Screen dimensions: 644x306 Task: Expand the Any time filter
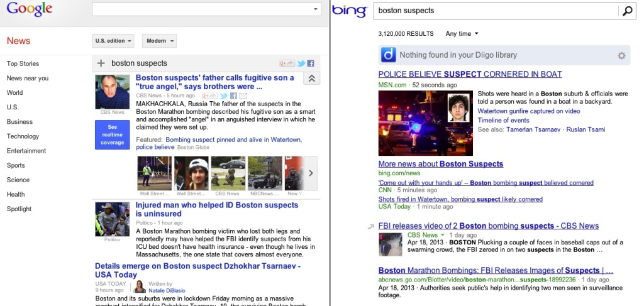pyautogui.click(x=462, y=34)
